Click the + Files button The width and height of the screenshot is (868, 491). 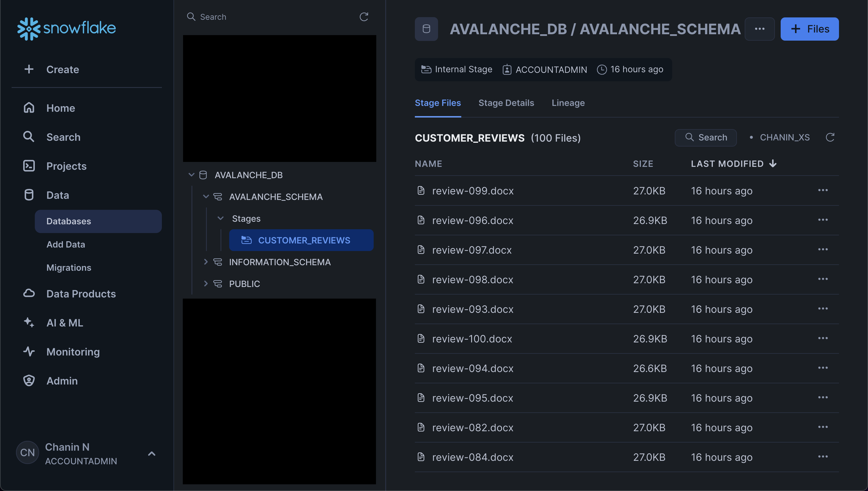809,29
